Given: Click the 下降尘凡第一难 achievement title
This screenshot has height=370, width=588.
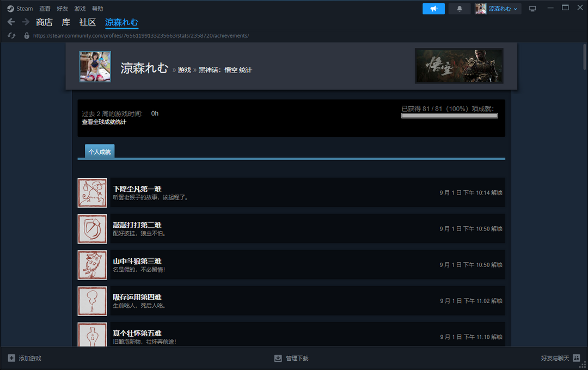Looking at the screenshot, I should pyautogui.click(x=137, y=189).
